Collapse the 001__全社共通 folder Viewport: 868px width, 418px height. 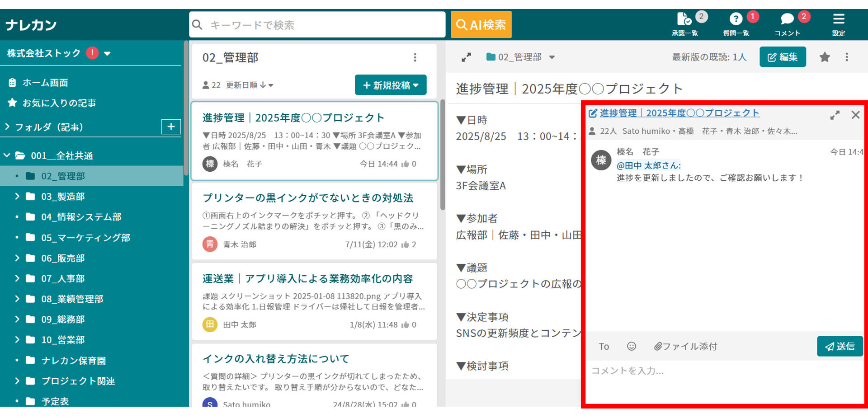(7, 155)
